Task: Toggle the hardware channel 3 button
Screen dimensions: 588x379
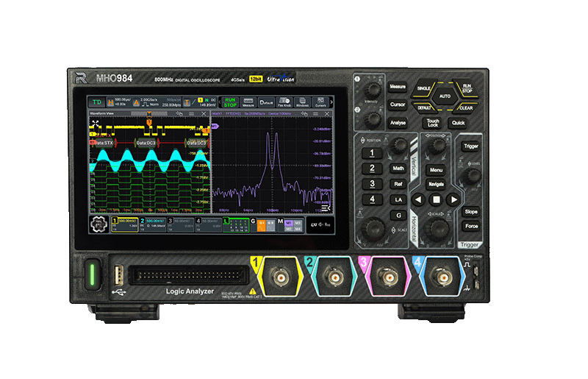Action: (x=372, y=184)
